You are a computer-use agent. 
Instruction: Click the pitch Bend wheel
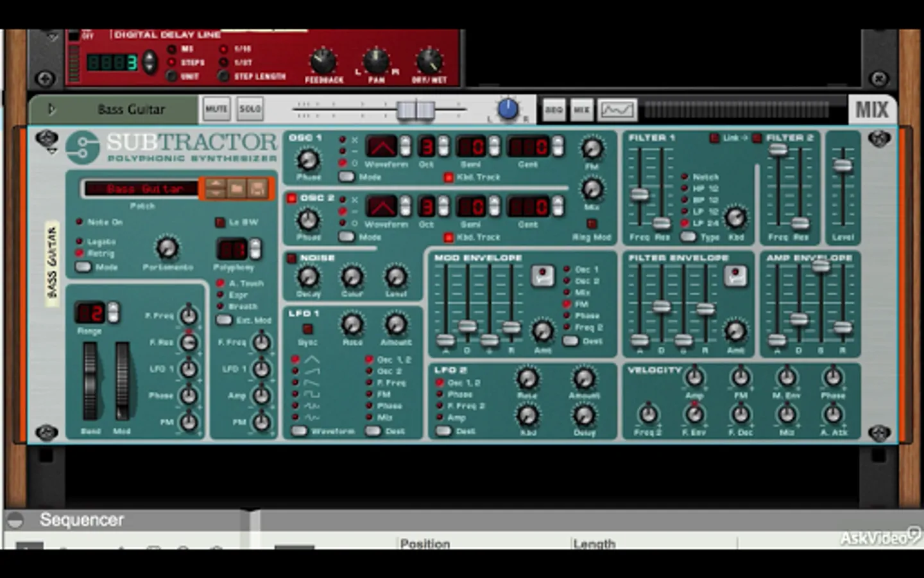[90, 382]
